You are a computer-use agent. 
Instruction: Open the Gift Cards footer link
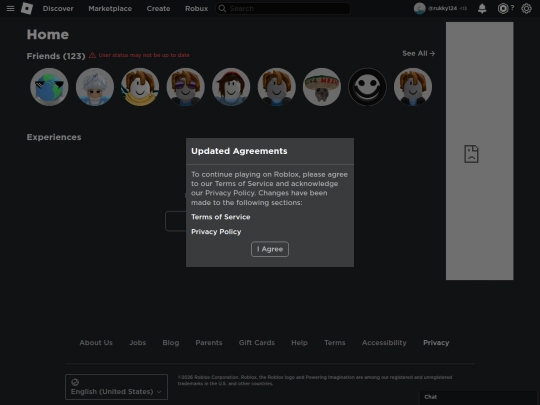pyautogui.click(x=257, y=343)
